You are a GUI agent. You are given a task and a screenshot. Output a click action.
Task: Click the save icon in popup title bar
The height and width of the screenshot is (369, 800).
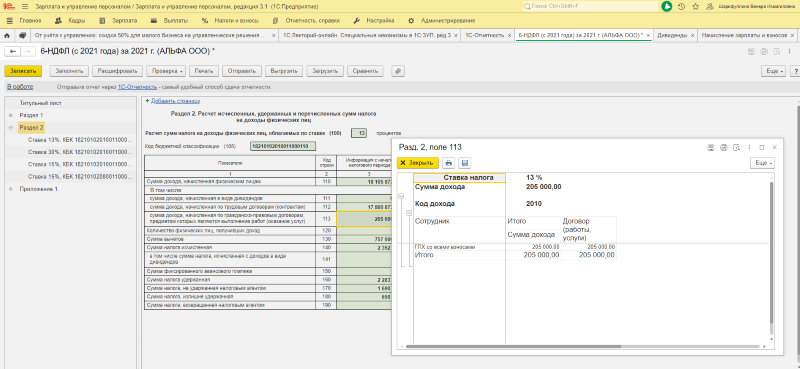pos(711,147)
